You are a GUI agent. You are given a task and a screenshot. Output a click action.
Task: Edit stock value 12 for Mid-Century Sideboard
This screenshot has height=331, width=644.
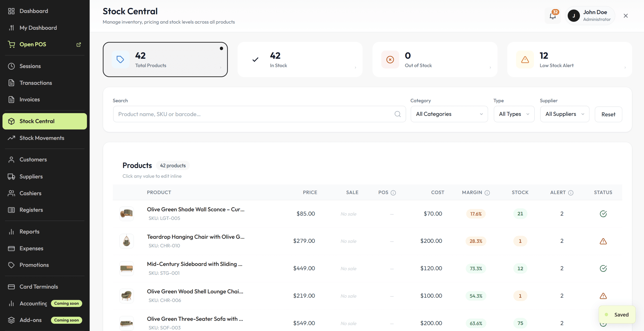pos(520,269)
